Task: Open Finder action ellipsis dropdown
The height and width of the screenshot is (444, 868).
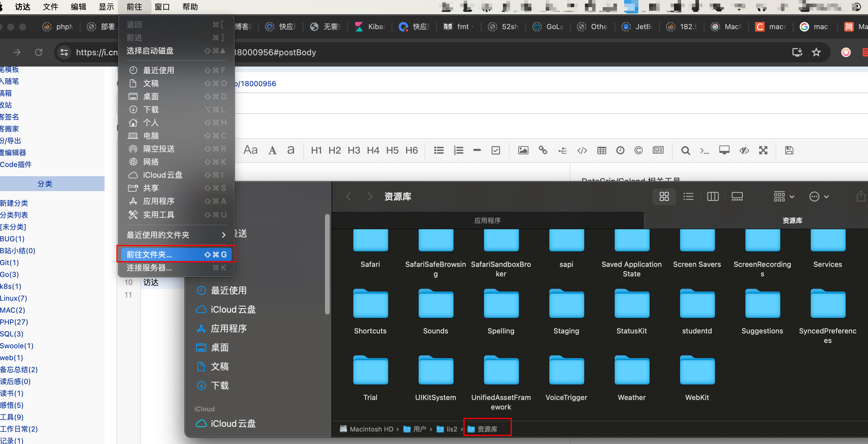Action: (819, 196)
